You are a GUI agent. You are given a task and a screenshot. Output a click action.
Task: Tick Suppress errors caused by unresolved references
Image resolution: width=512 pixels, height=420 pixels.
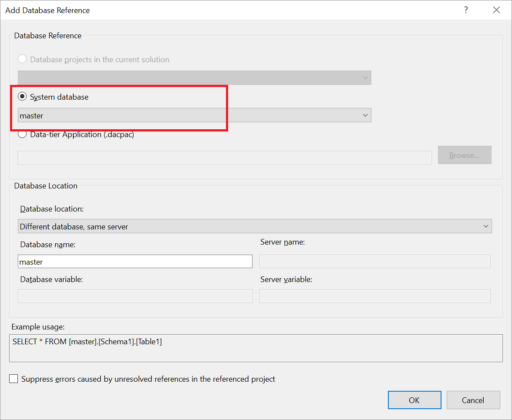pos(14,379)
